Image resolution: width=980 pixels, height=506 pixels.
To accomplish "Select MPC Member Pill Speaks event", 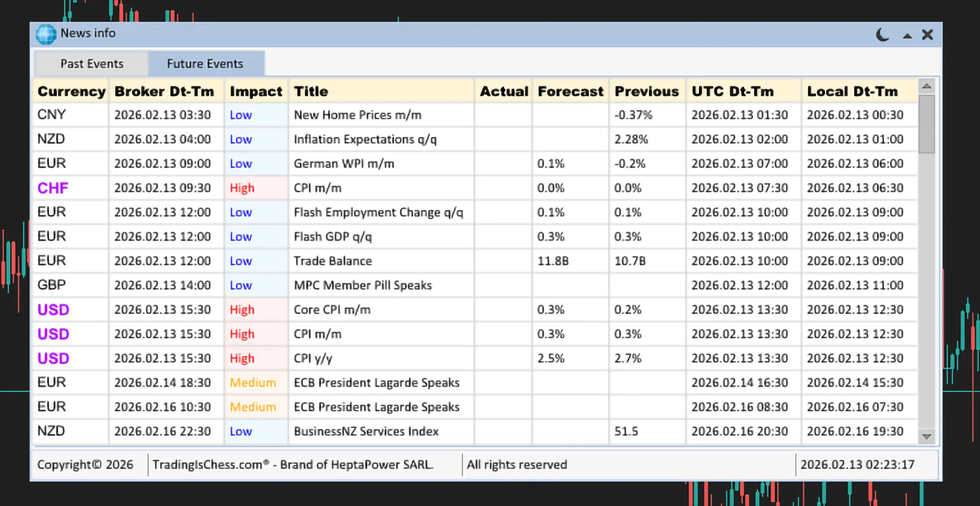I will 363,285.
